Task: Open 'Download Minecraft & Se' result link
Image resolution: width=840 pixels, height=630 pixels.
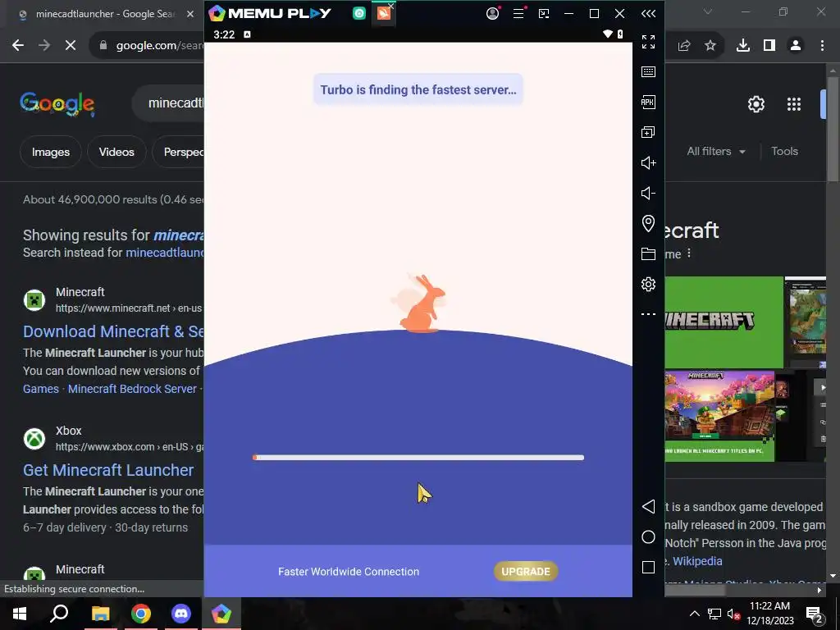Action: coord(113,331)
